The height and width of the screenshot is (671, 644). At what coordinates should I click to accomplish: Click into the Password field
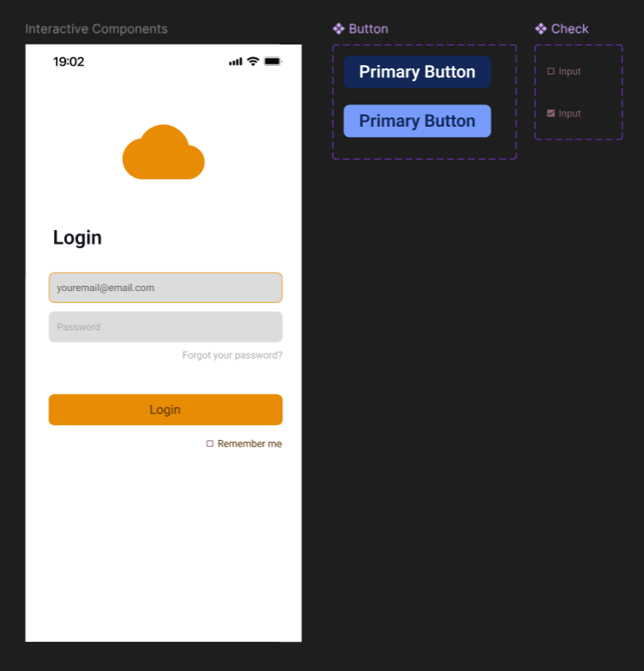point(165,327)
